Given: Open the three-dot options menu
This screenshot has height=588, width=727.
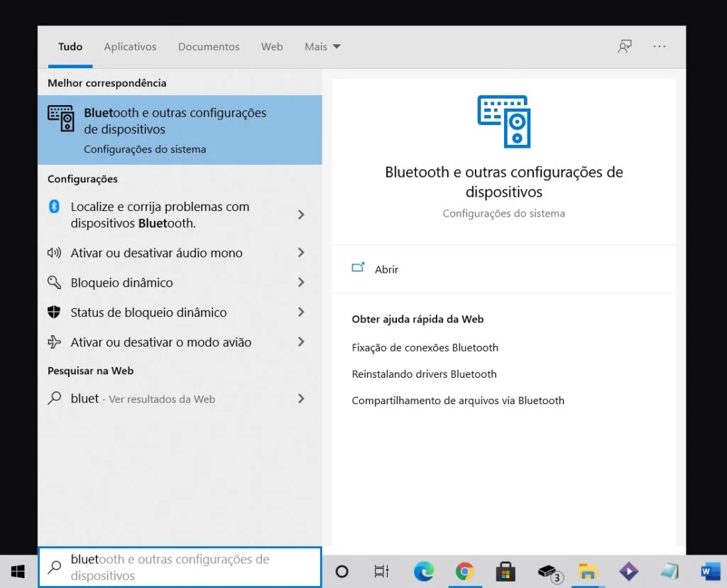Looking at the screenshot, I should point(660,46).
